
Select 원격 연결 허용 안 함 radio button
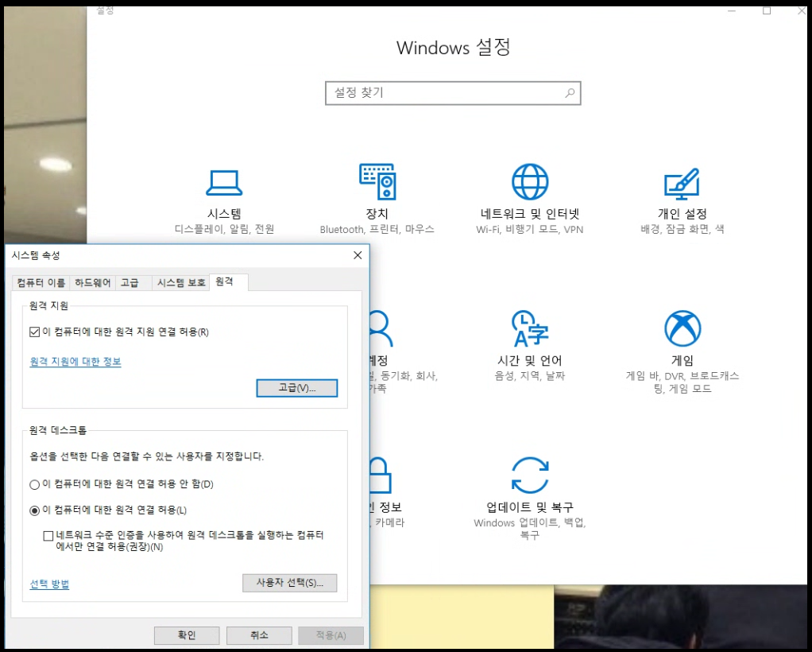[34, 484]
